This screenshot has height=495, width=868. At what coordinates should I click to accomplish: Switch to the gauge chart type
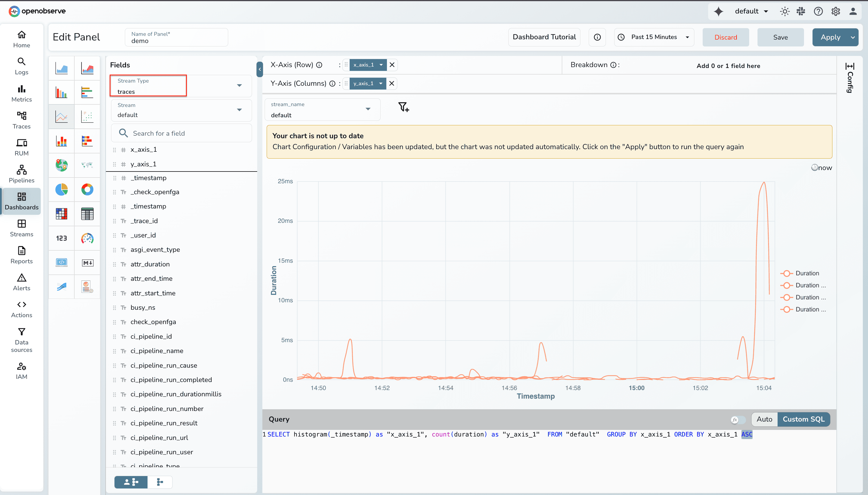click(88, 238)
